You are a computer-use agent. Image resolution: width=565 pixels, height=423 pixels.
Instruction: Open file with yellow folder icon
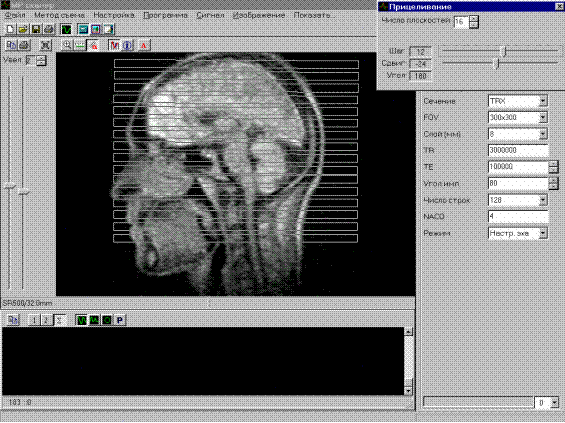[x=23, y=29]
